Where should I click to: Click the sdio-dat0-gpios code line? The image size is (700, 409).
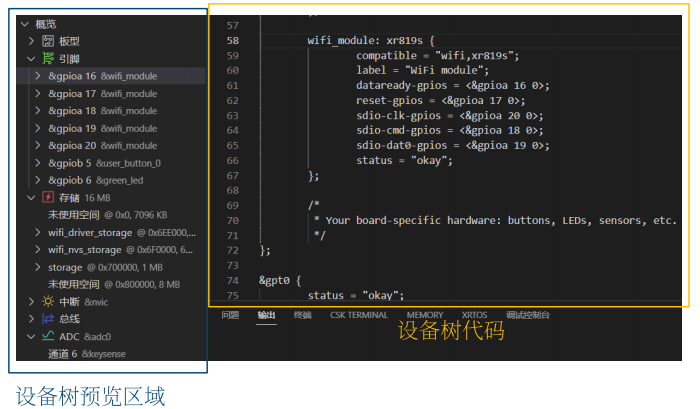point(452,146)
